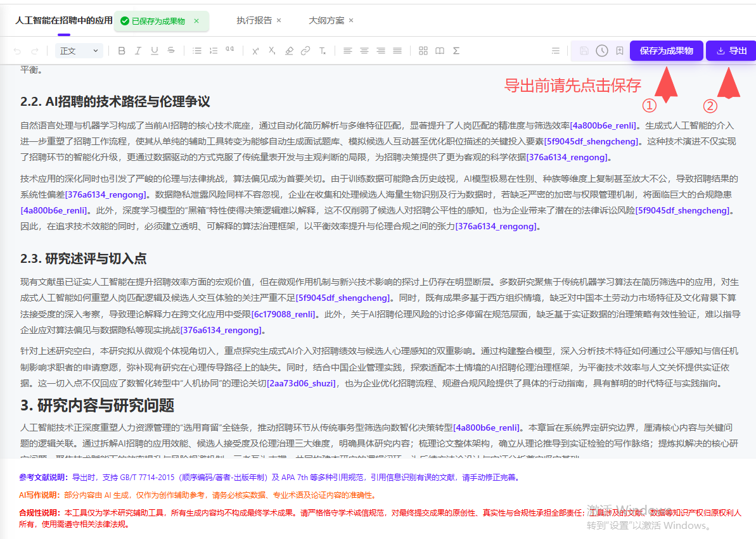Open the [376a6134_rengong] citation after 科学依据
Image resolution: width=756 pixels, height=539 pixels.
tap(568, 157)
